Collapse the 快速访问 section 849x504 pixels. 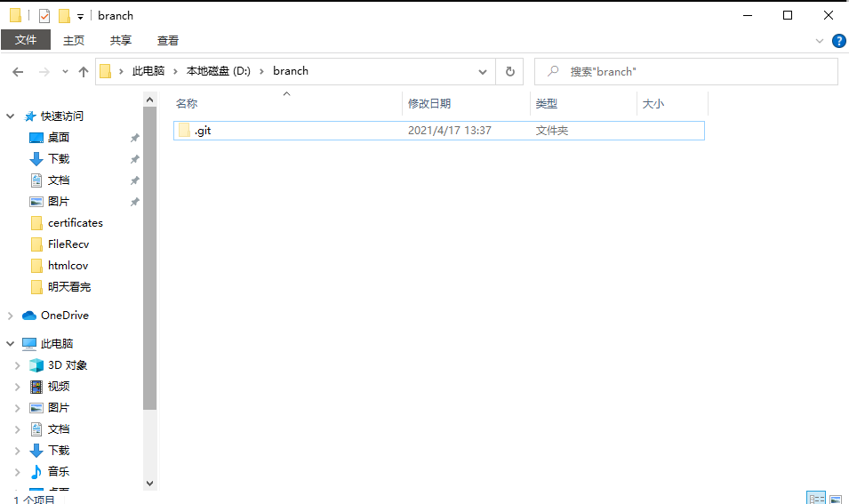point(11,116)
